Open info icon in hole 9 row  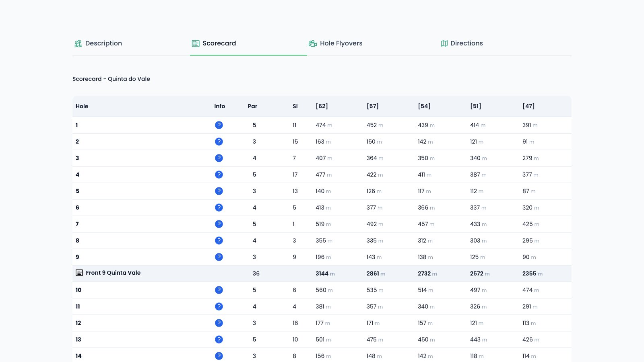click(219, 257)
